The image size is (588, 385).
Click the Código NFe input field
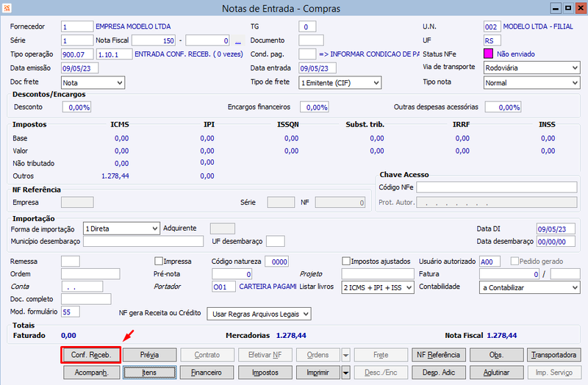coord(497,187)
